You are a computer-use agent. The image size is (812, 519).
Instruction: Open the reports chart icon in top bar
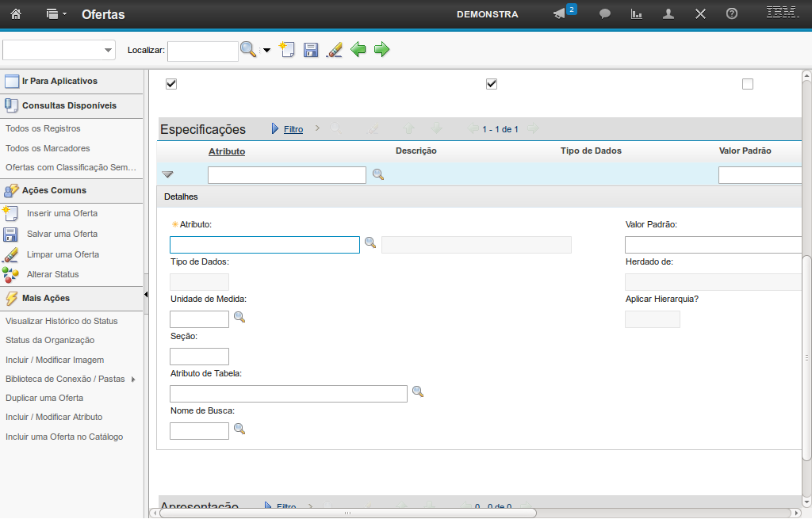click(636, 13)
